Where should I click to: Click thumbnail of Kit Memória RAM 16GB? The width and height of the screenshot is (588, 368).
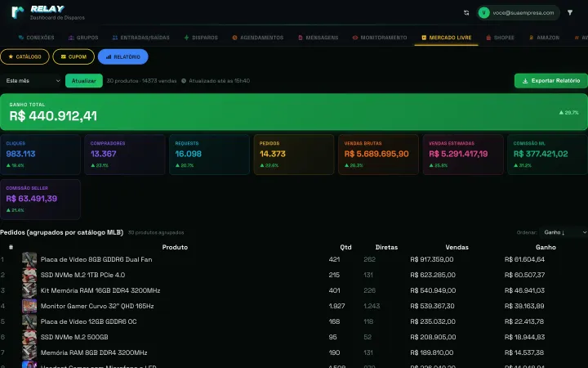point(29,290)
